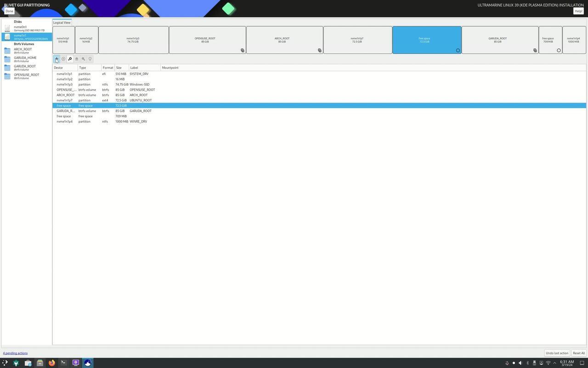Open the terminal icon in taskbar
588x368 pixels.
[x=63, y=363]
